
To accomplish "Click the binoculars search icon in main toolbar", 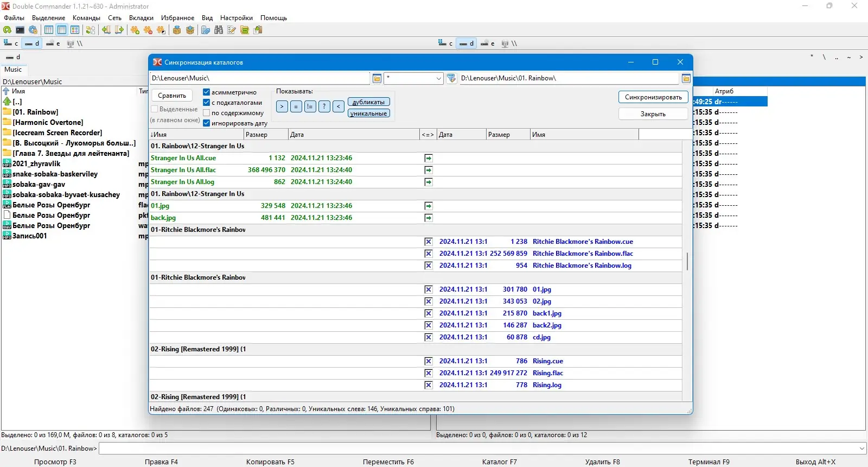I will click(x=219, y=30).
